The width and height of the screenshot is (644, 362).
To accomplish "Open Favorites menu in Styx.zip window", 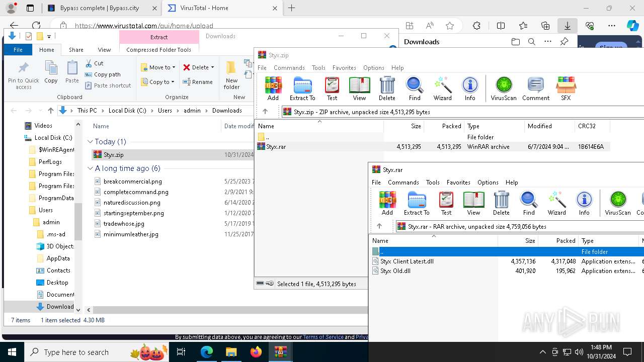I will pyautogui.click(x=344, y=68).
